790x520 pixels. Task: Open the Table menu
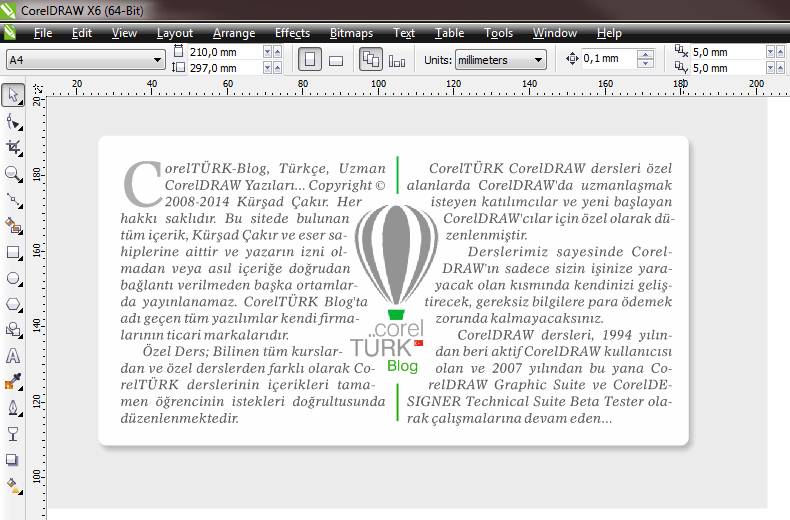(x=449, y=33)
